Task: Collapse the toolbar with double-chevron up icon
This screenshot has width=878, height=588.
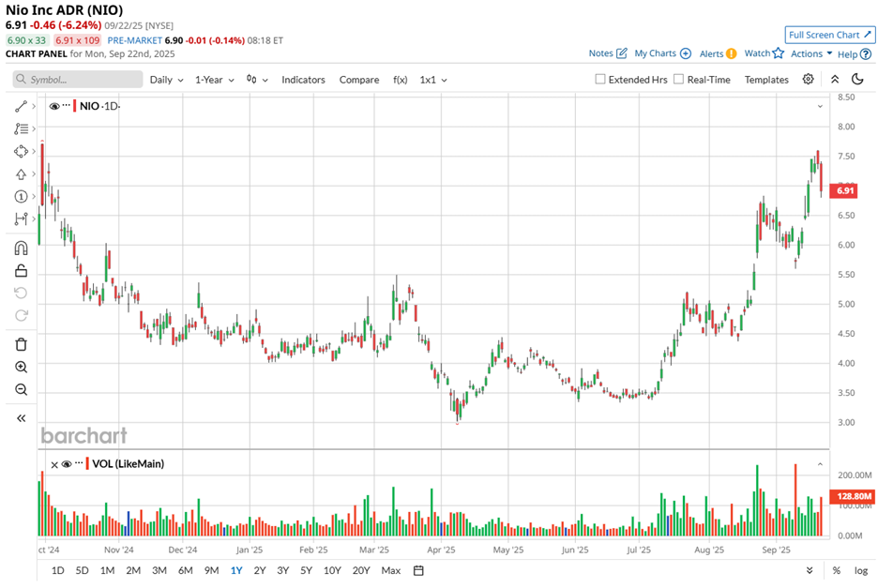Action: 834,79
